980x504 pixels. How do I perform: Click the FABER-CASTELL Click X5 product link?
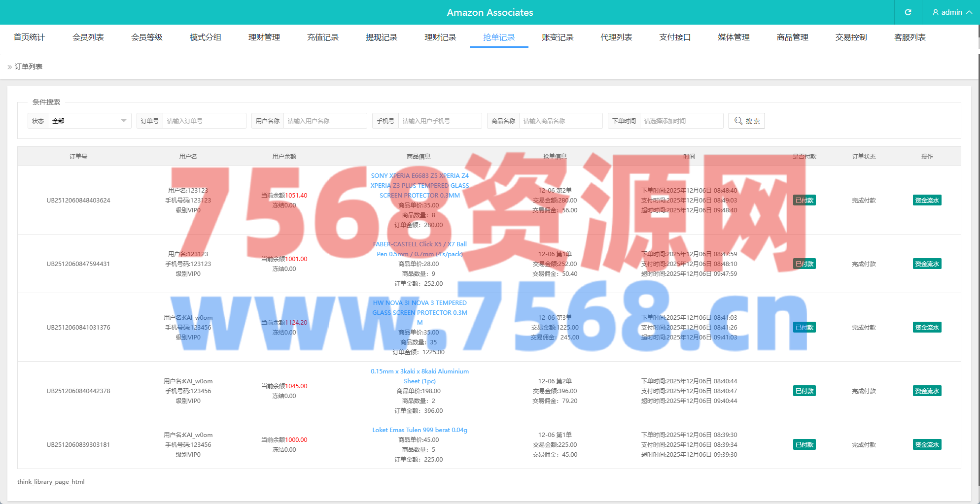tap(420, 249)
